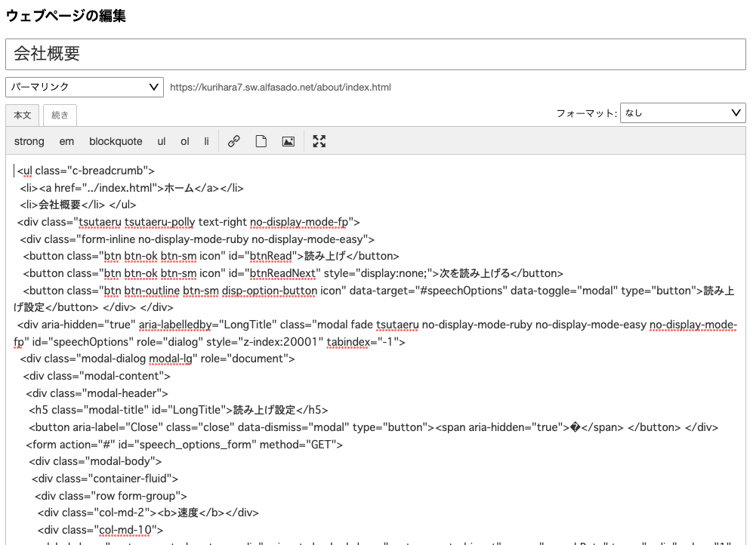Click the aria-labelledby LongTitle div line
Viewport: 756px width, 545px height.
point(375,333)
